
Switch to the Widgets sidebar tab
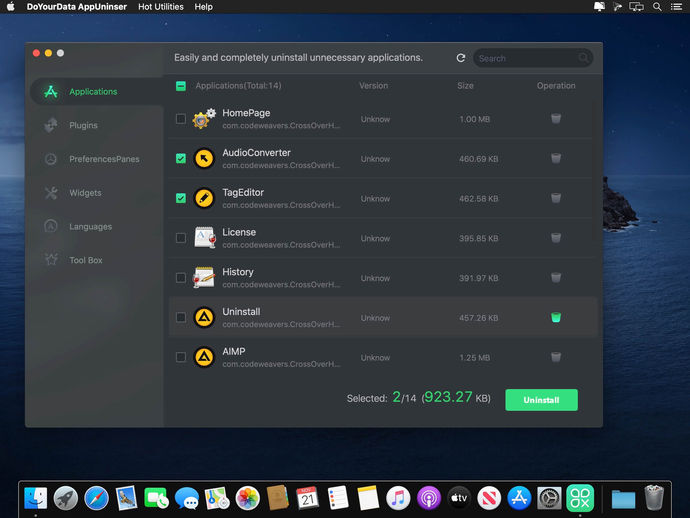97,193
